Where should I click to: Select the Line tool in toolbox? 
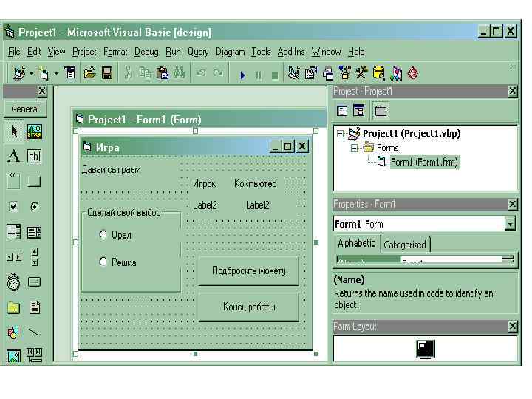coord(34,332)
